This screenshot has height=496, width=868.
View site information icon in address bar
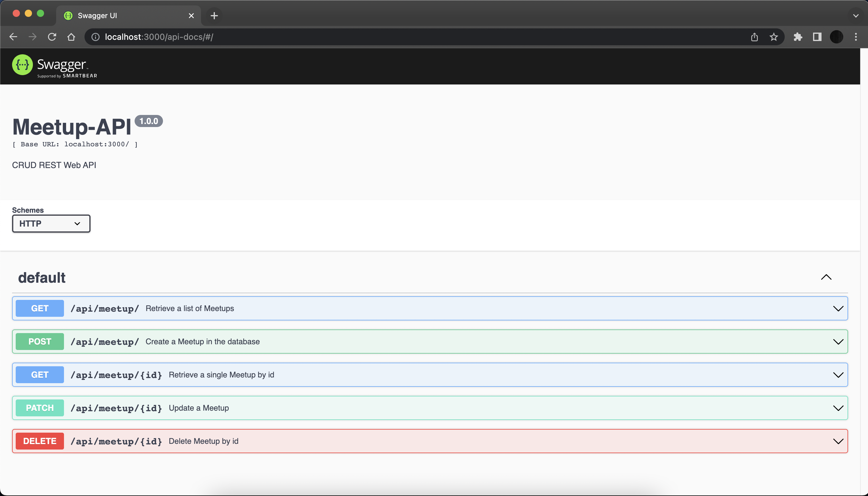pos(95,37)
